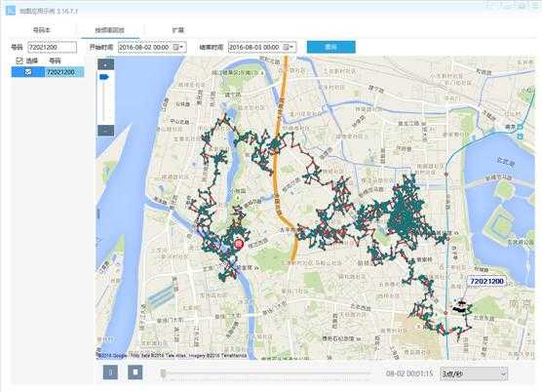Click the 72021200 label on the map
542x392 pixels.
[486, 282]
